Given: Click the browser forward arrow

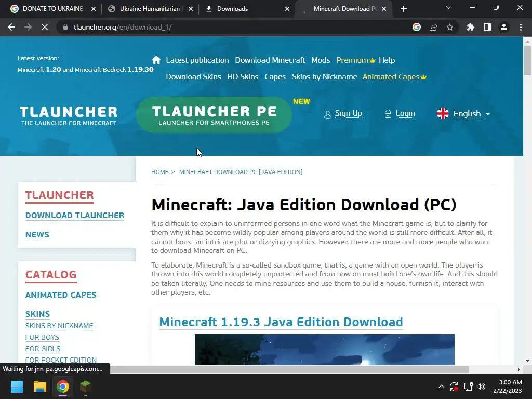Looking at the screenshot, I should point(28,27).
